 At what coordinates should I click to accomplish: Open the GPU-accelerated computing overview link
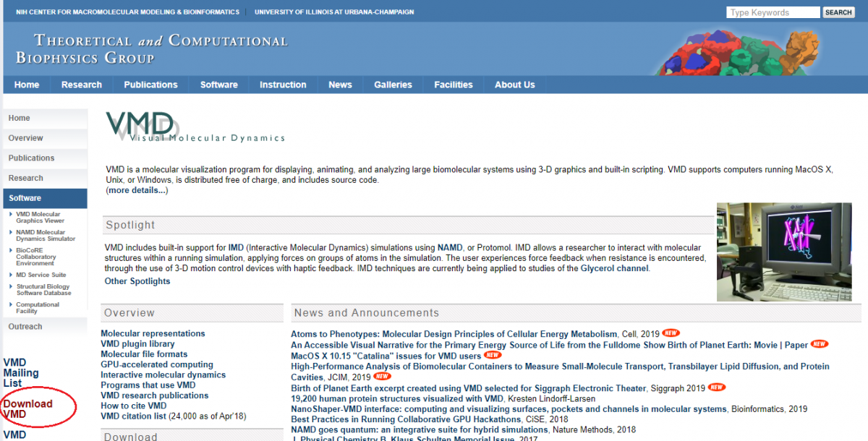pos(156,364)
